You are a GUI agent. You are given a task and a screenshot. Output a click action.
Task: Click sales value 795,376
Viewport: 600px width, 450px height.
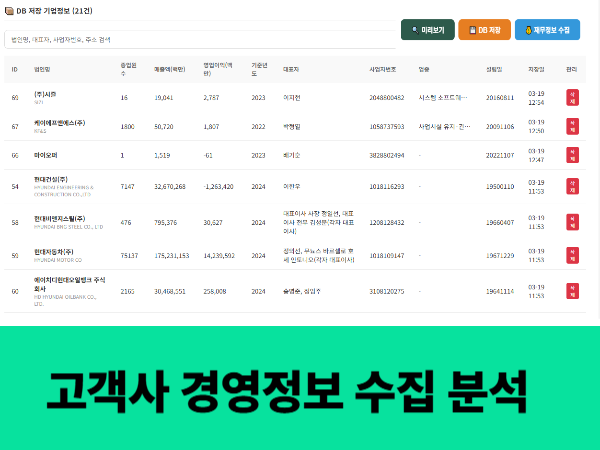click(166, 222)
